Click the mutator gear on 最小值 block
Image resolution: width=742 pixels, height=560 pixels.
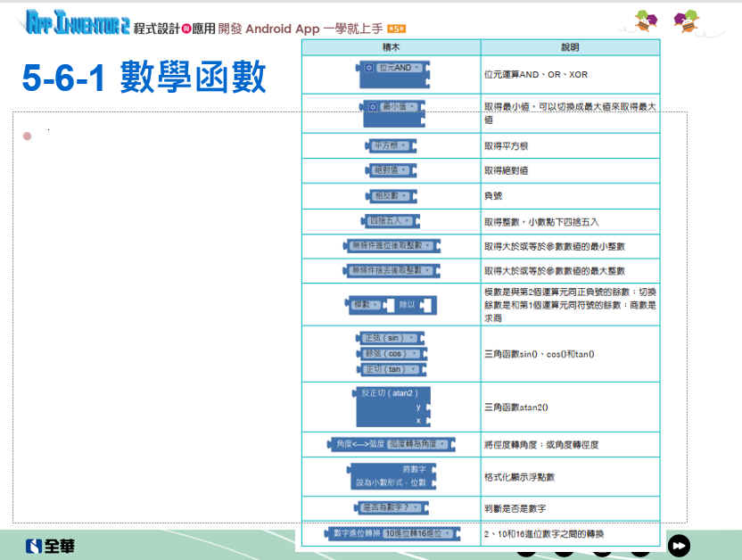tap(373, 107)
